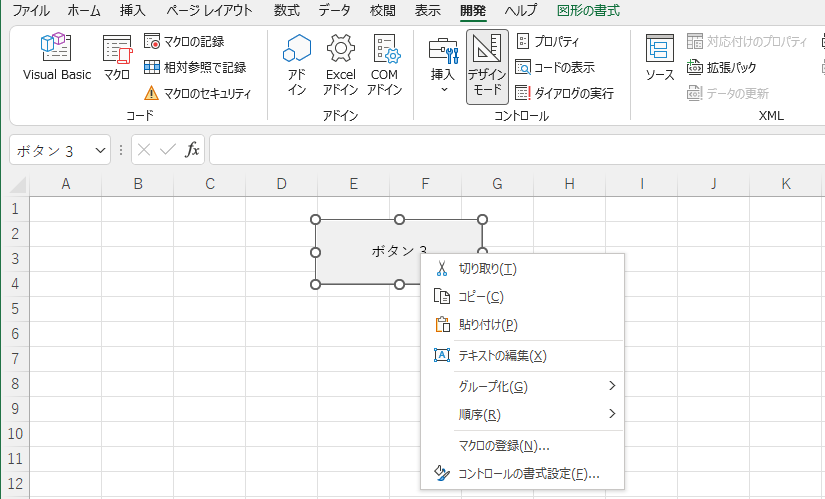Select column C header
This screenshot has height=499, width=825.
point(209,184)
